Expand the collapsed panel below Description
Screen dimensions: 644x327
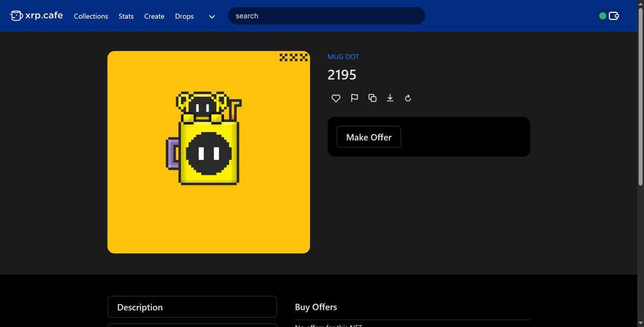click(192, 325)
